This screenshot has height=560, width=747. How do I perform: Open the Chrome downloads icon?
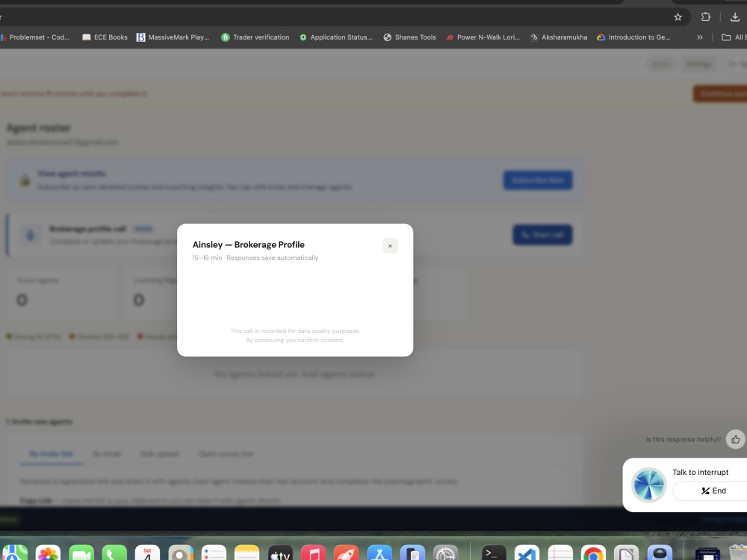(735, 17)
